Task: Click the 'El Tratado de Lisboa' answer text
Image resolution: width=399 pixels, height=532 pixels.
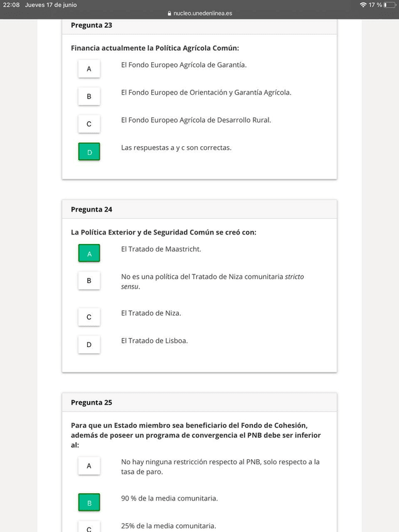Action: coord(154,341)
